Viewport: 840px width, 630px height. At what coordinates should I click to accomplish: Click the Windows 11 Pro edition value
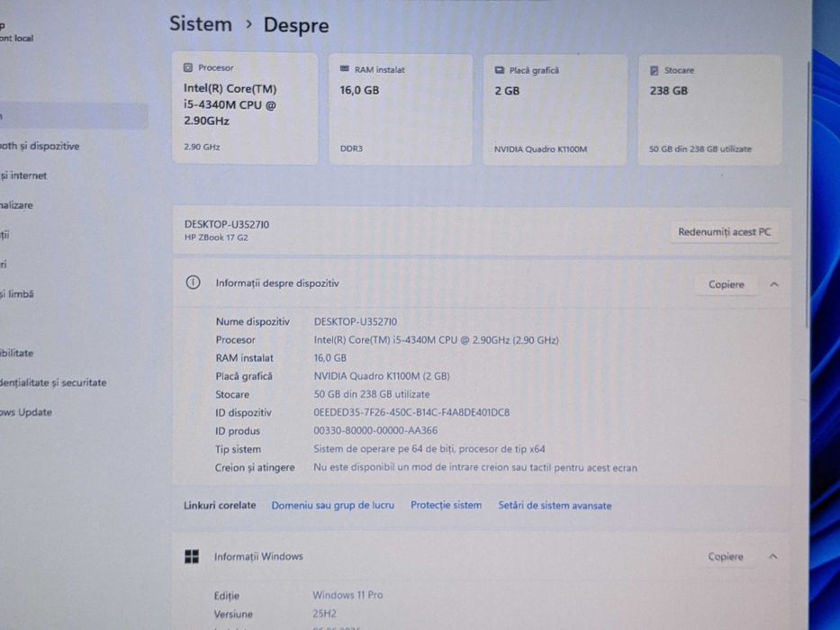point(348,595)
